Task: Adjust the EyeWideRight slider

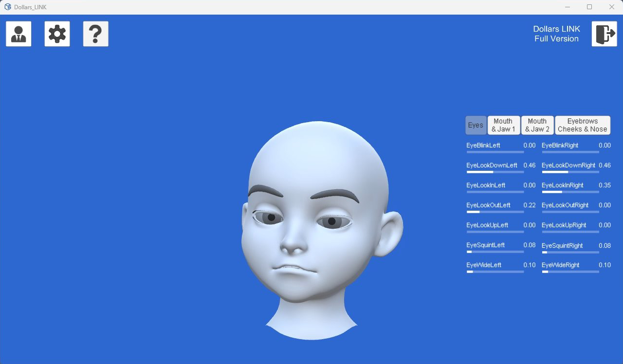Action: tap(570, 272)
